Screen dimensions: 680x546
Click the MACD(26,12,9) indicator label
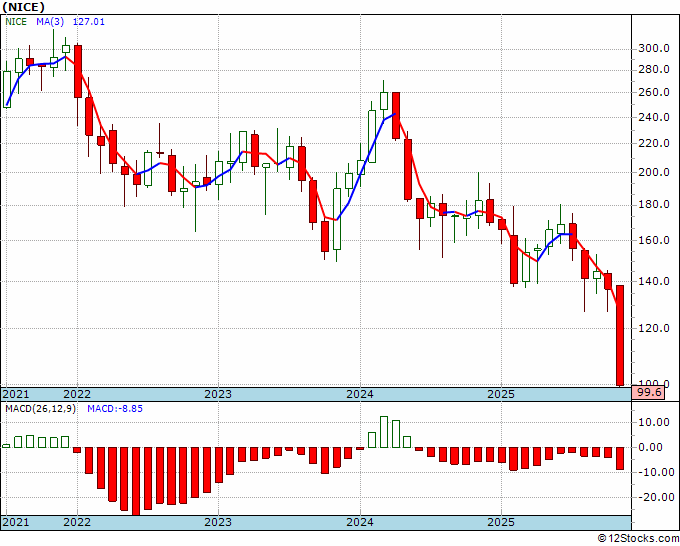click(x=40, y=409)
